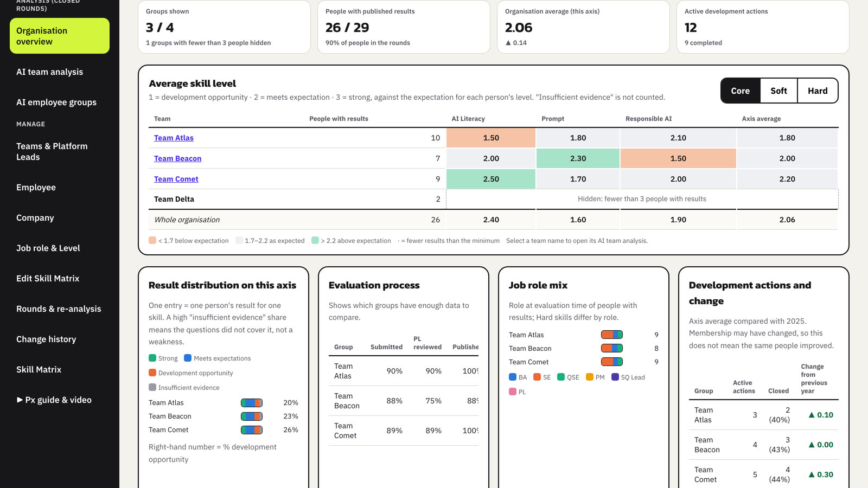Click Team Beacon Responsible AI cell 1.50
868x488 pixels.
tap(678, 158)
